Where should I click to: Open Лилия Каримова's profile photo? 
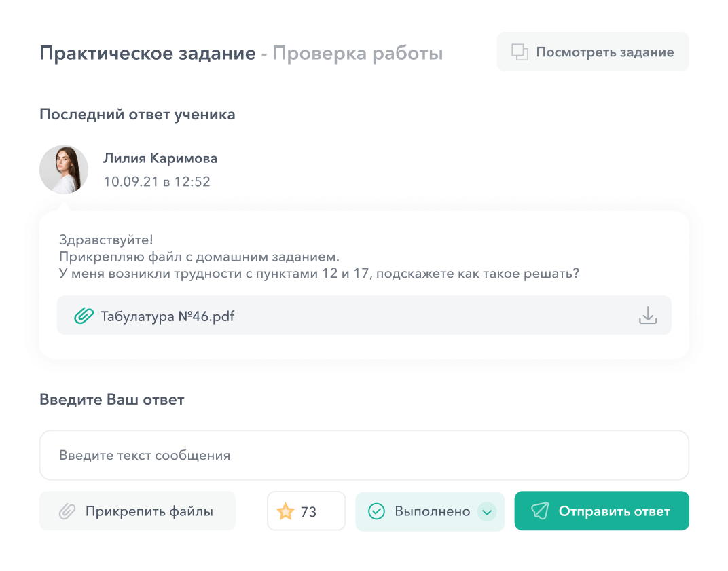point(64,169)
